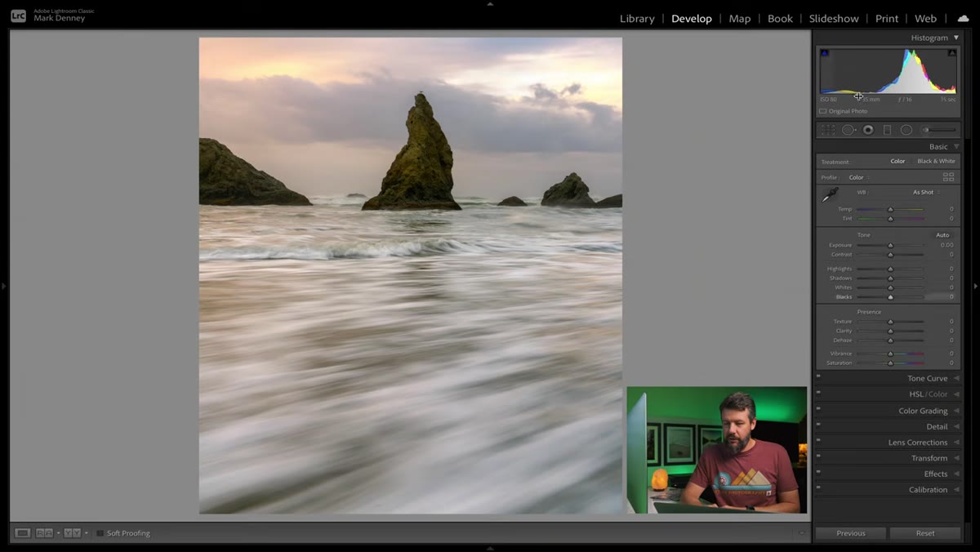Select the Adjustment Brush tool
980x552 pixels.
(939, 130)
